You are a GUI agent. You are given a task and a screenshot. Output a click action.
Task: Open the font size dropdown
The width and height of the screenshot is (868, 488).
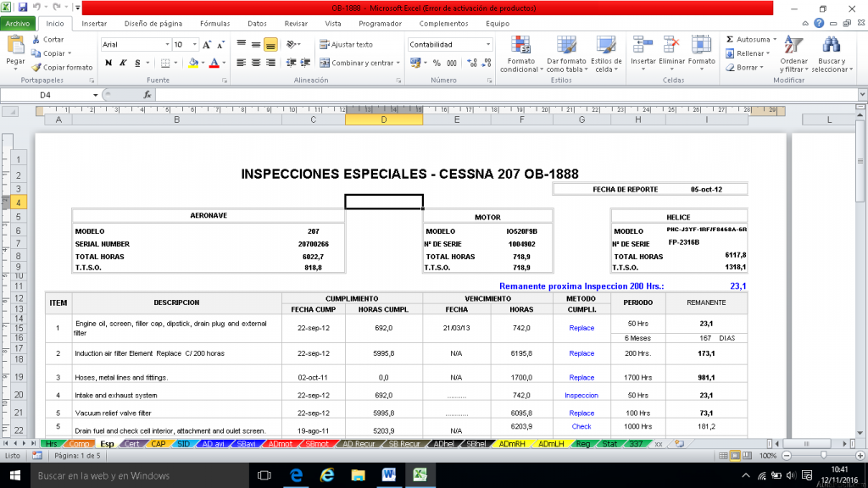[194, 45]
